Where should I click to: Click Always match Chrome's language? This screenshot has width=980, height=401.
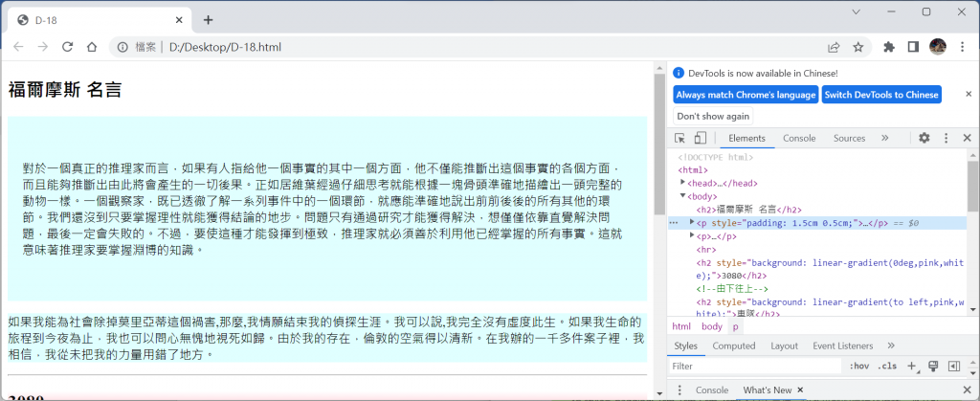pos(746,95)
